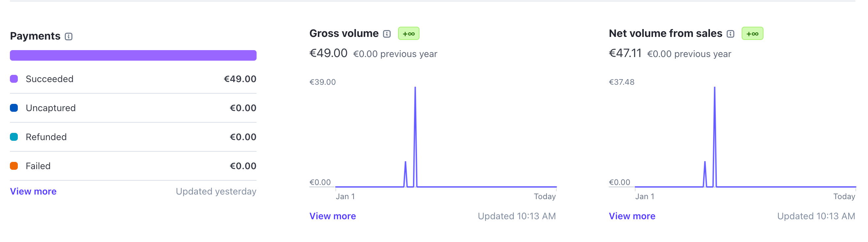Image resolution: width=868 pixels, height=242 pixels.
Task: Click the Gross volume info icon
Action: [x=387, y=34]
